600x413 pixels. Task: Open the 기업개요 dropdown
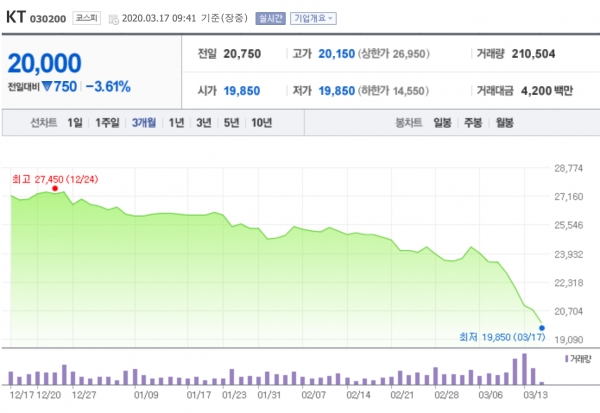coord(313,18)
